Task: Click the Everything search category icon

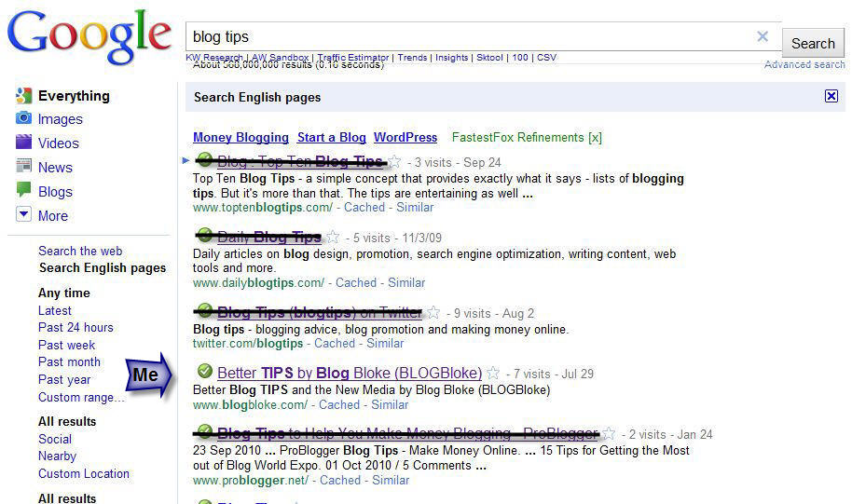Action: pyautogui.click(x=23, y=96)
